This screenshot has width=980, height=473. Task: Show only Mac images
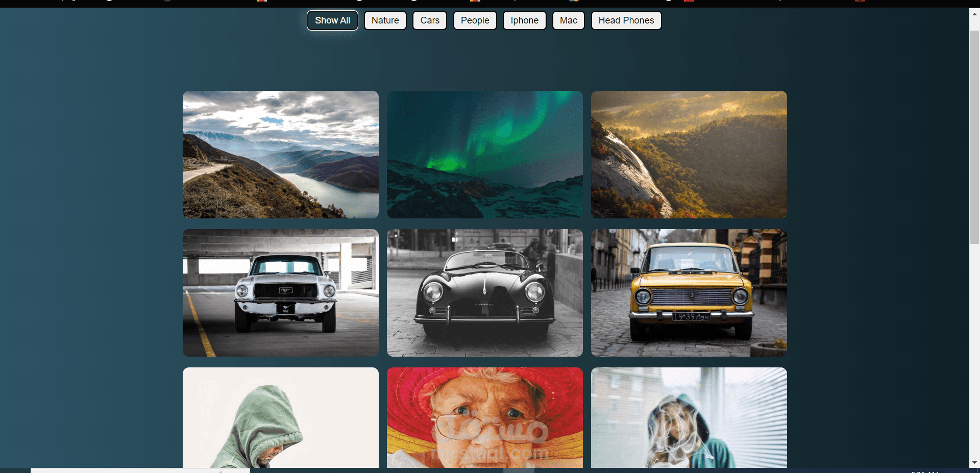click(569, 20)
